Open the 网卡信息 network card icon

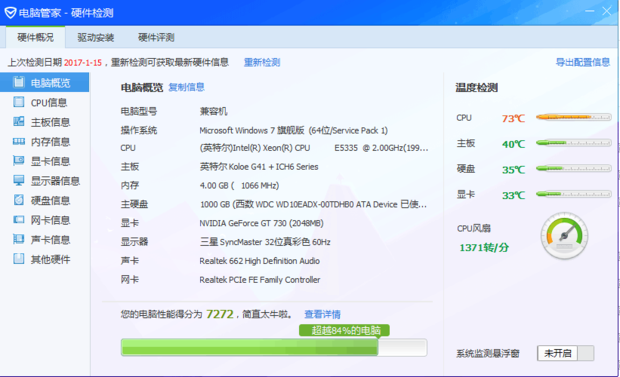pyautogui.click(x=19, y=220)
